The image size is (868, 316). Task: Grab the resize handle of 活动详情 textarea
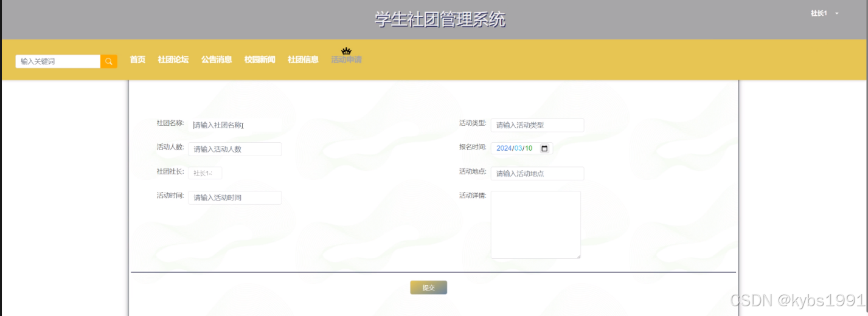click(x=578, y=256)
